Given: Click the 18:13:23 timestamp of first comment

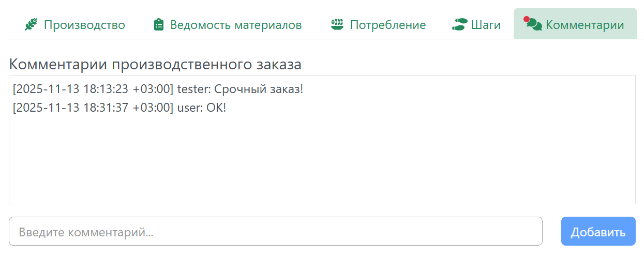Looking at the screenshot, I should click(x=106, y=89).
